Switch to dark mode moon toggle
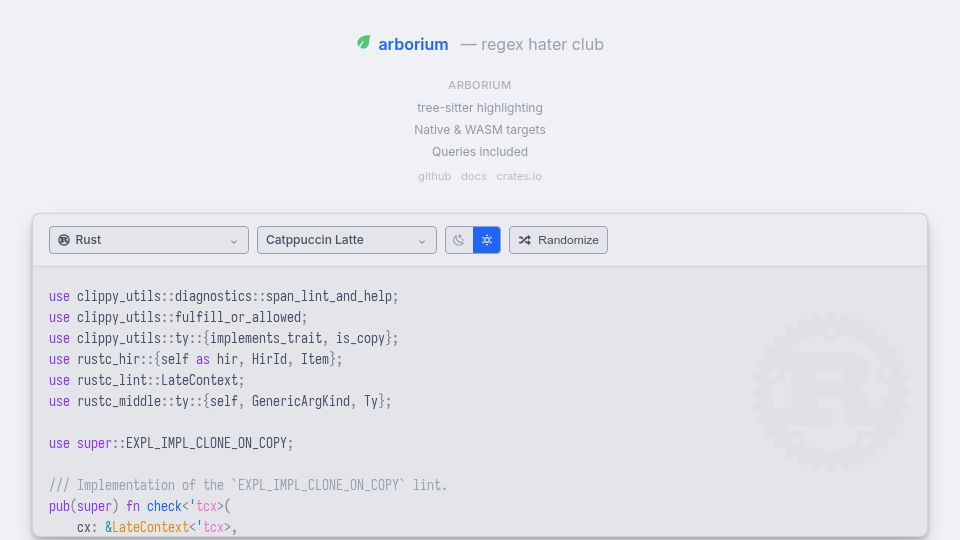The height and width of the screenshot is (540, 960). coord(459,240)
